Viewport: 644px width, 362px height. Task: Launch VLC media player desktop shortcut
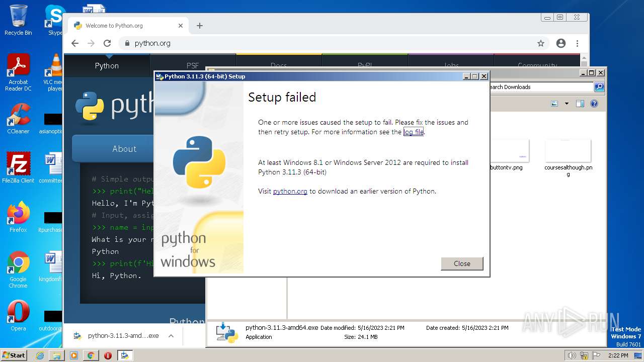[53, 72]
